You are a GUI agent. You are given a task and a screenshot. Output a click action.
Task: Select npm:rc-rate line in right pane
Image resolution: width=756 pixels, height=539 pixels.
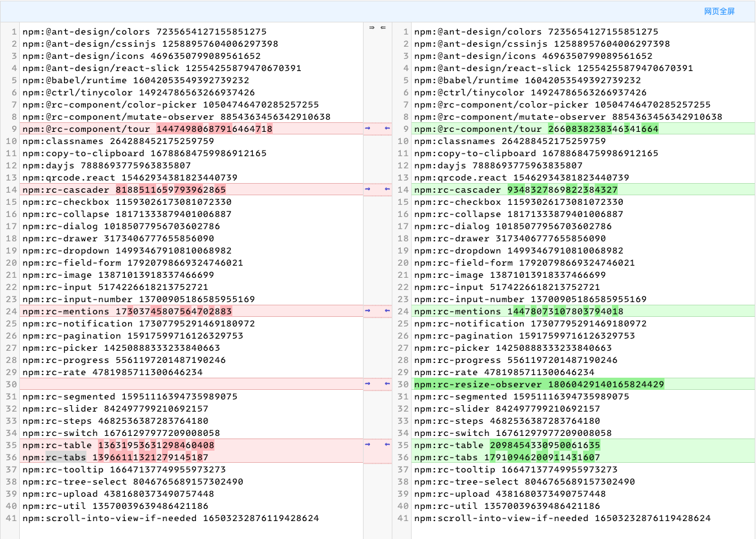click(504, 372)
